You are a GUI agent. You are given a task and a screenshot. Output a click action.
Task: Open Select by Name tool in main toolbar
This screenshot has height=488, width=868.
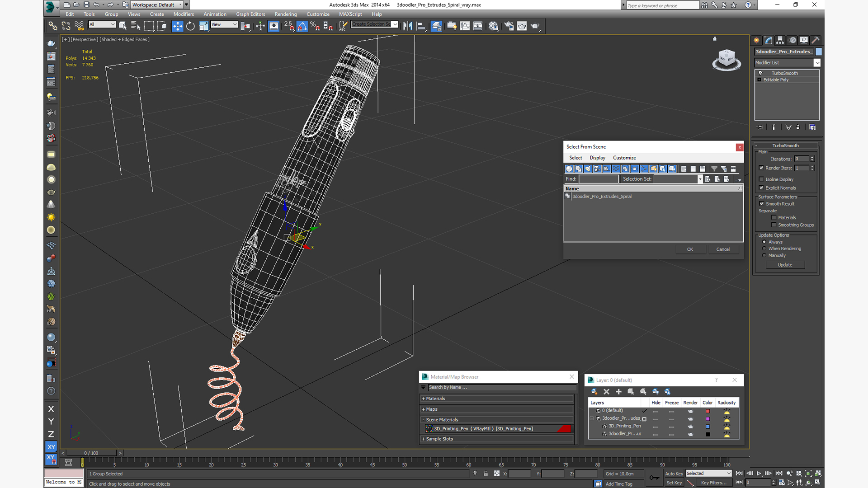point(136,26)
